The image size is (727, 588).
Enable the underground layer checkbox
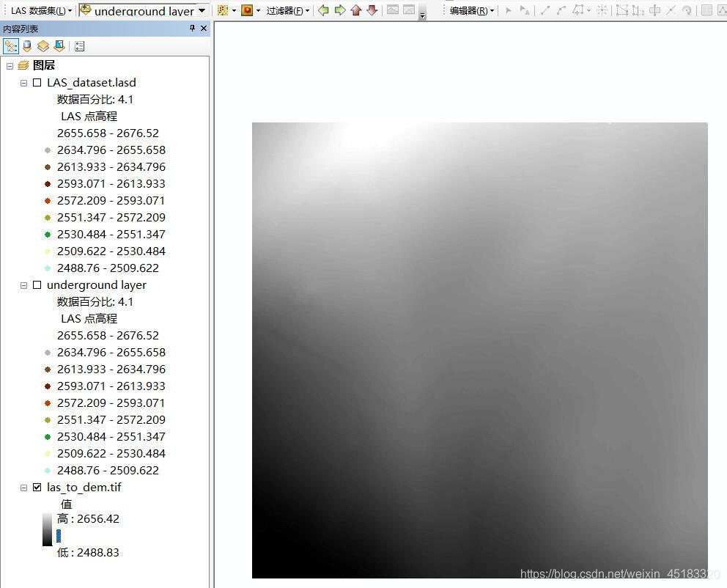click(37, 284)
